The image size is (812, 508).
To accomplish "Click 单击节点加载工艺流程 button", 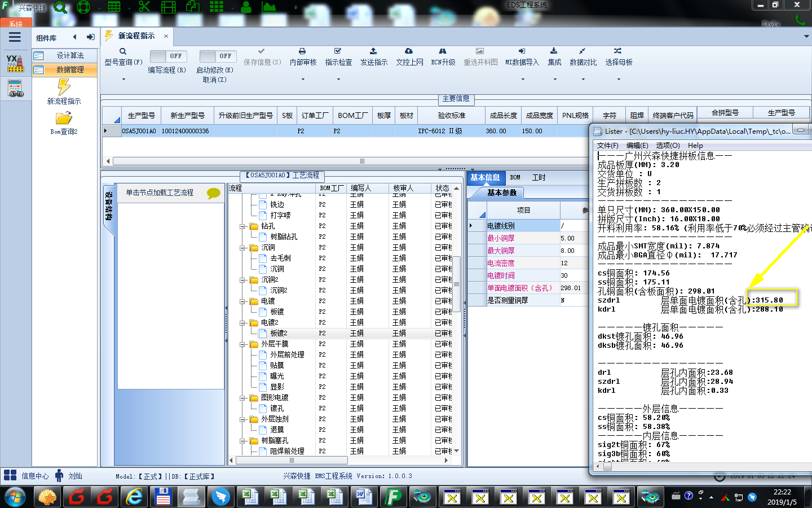I will (171, 192).
